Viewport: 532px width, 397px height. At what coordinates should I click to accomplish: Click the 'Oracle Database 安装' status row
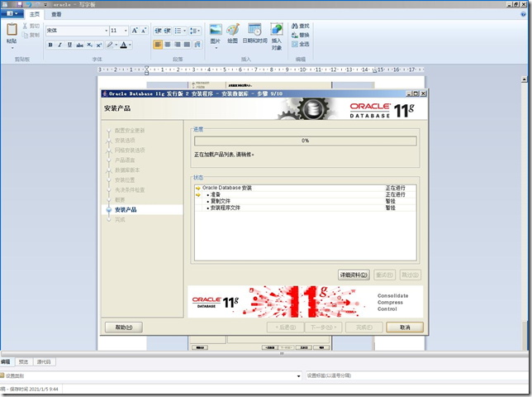(306, 188)
